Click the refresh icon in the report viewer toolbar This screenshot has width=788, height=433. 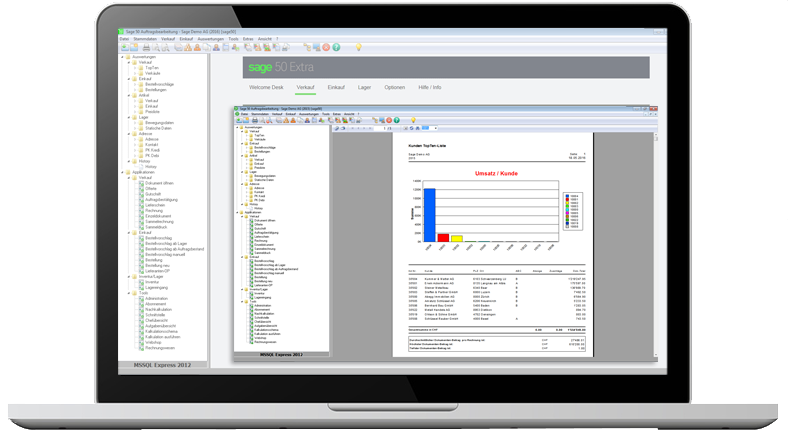pos(412,128)
